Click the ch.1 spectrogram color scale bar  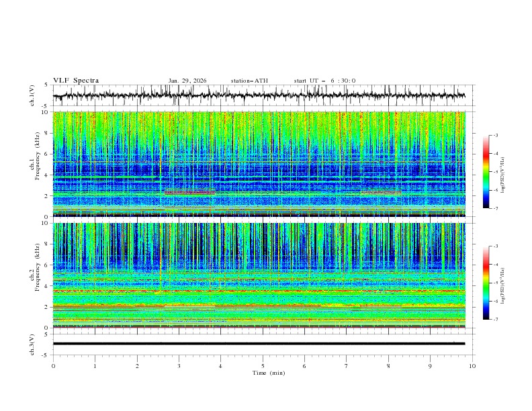[486, 172]
